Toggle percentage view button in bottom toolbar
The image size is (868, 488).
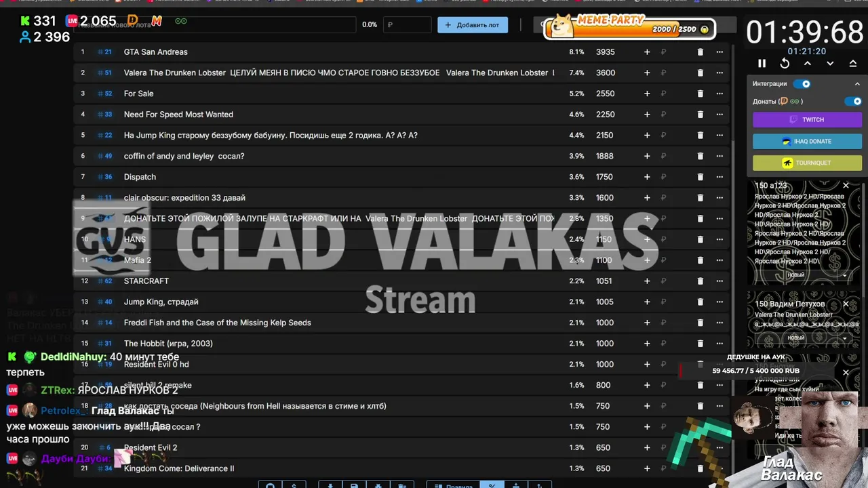pyautogui.click(x=492, y=485)
